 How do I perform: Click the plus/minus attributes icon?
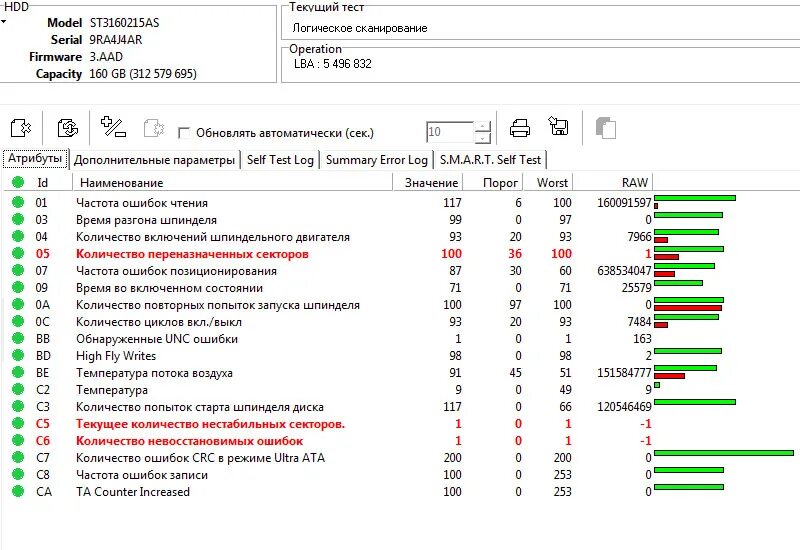click(x=113, y=127)
